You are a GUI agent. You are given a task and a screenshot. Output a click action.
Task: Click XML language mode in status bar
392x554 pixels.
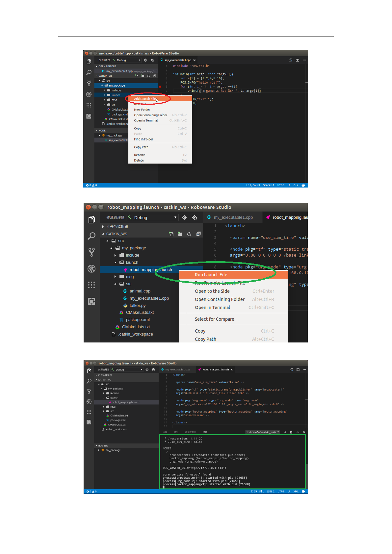coord(296,491)
